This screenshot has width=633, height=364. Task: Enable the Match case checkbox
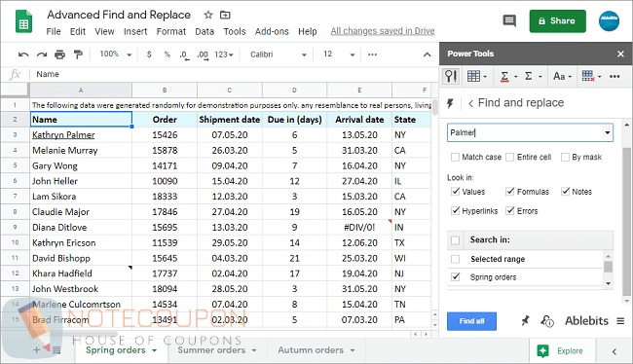click(x=455, y=157)
